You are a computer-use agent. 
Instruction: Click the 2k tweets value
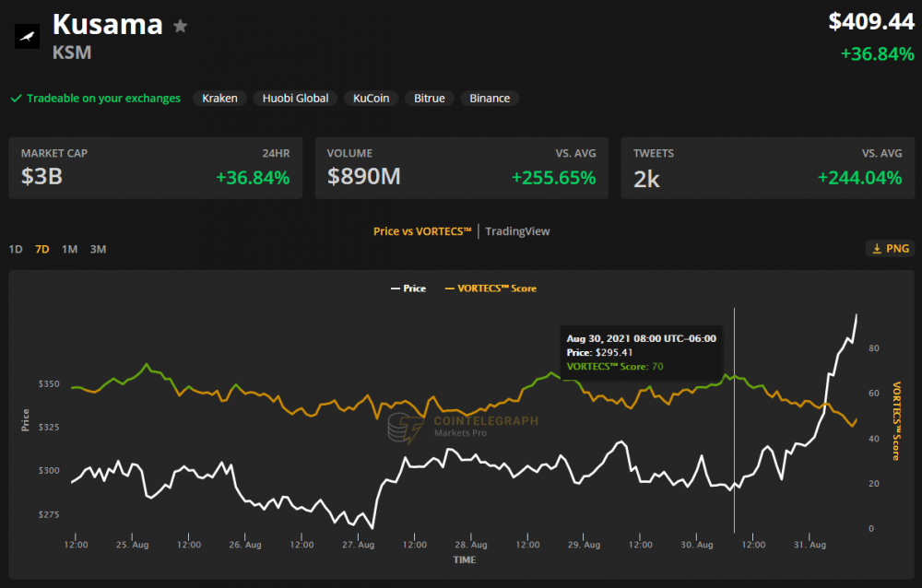pyautogui.click(x=647, y=179)
